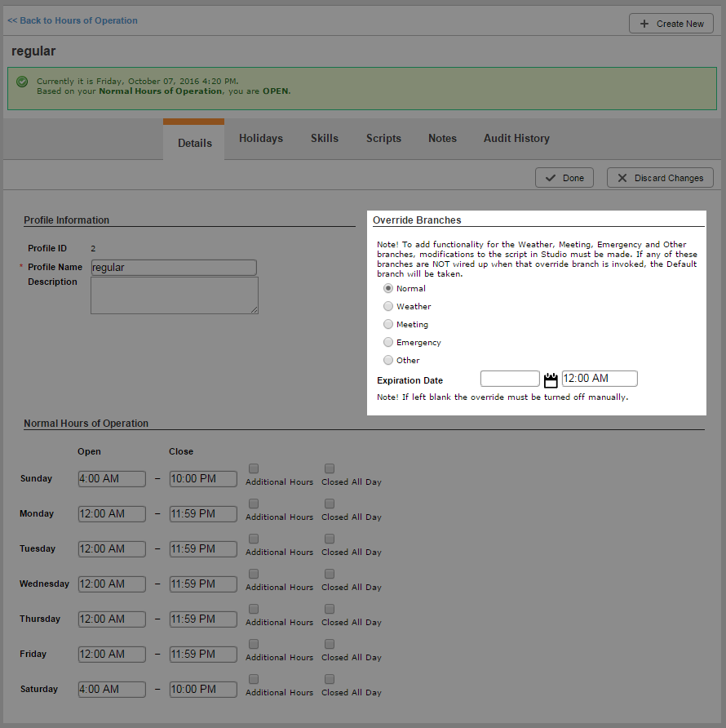Check Closed All Day for Sunday
Viewport: 726px width, 728px height.
[330, 468]
